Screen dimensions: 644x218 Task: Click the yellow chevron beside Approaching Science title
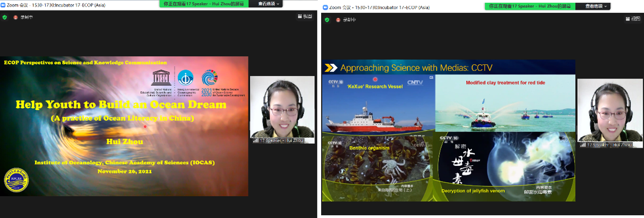click(330, 68)
